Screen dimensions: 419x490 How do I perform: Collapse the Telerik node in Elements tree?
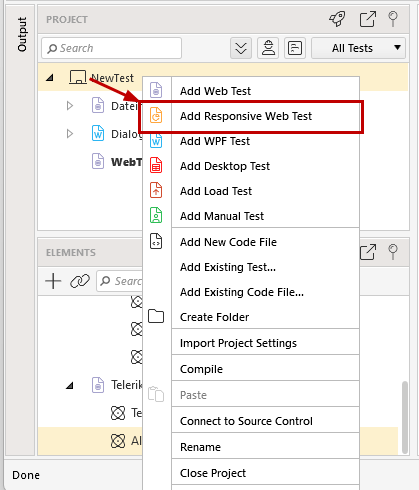[69, 386]
